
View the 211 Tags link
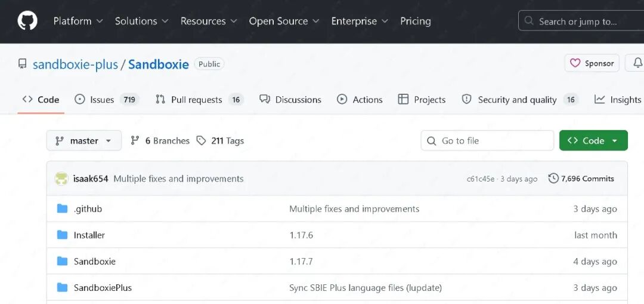coord(220,141)
